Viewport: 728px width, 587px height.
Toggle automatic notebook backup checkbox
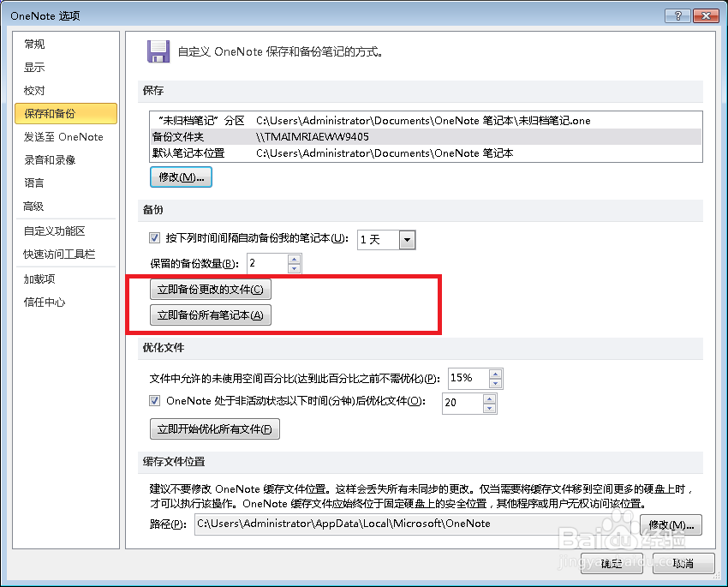click(155, 238)
